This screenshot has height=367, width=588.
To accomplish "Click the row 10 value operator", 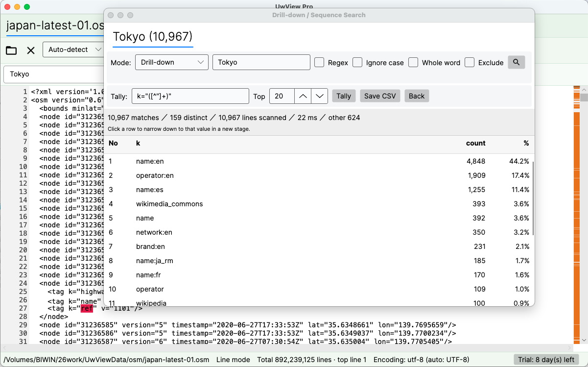I will click(x=150, y=289).
